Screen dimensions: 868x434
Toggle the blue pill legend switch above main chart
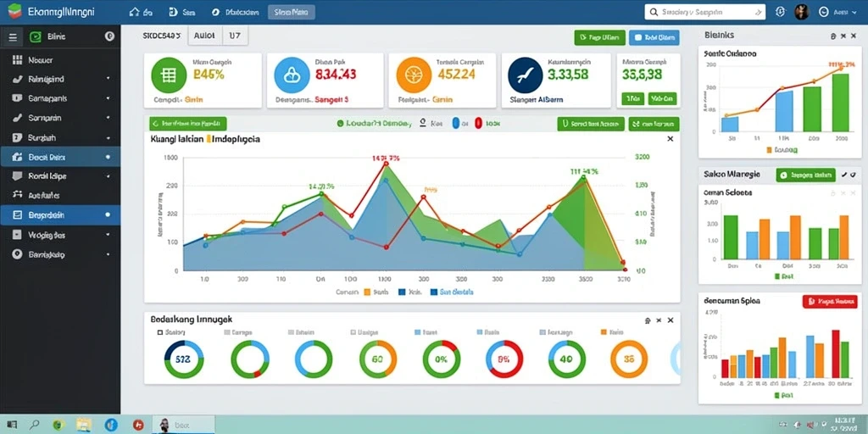point(456,124)
